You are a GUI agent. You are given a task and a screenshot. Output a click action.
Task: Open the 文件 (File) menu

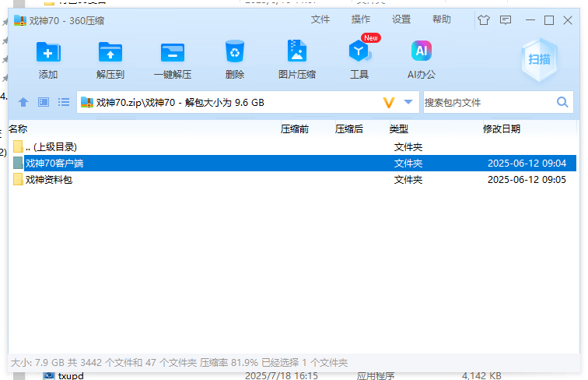coord(320,19)
